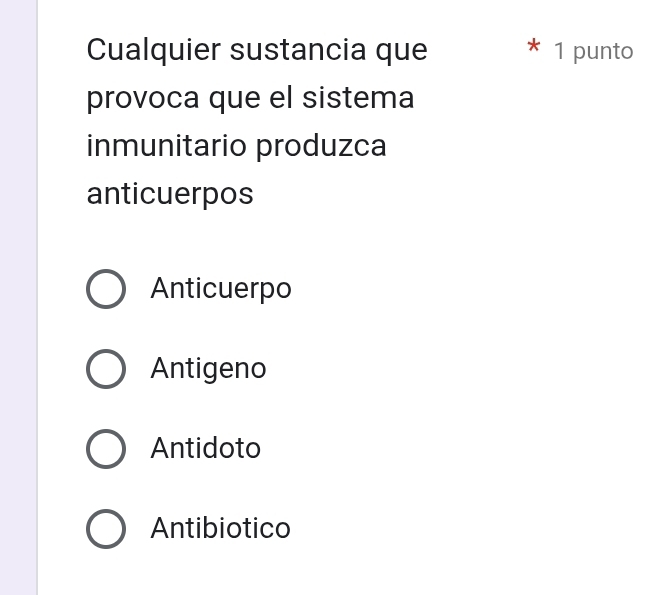The width and height of the screenshot is (646, 595).
Task: Click the "Anticuerpo" answer label text
Action: pyautogui.click(x=221, y=289)
